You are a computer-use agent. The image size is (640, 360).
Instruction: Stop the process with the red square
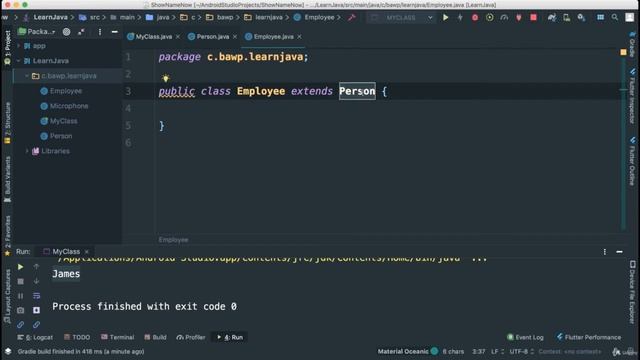click(x=533, y=18)
